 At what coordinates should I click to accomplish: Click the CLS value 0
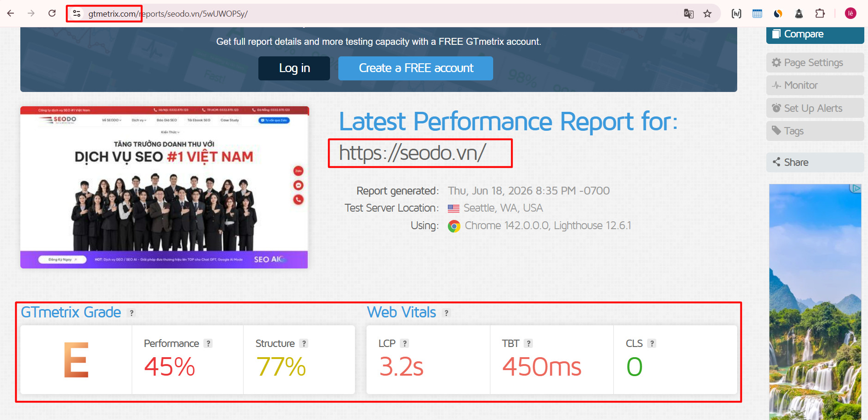tap(635, 367)
